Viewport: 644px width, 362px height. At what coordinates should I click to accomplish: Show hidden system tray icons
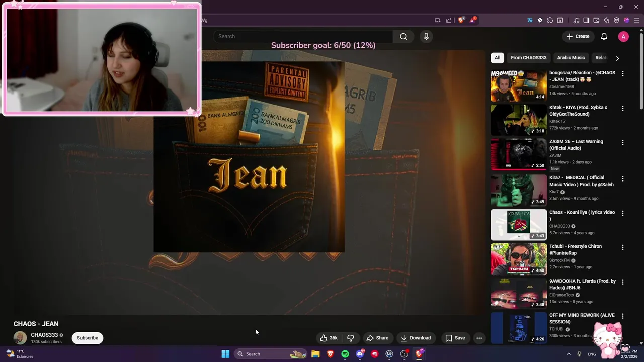(x=568, y=354)
